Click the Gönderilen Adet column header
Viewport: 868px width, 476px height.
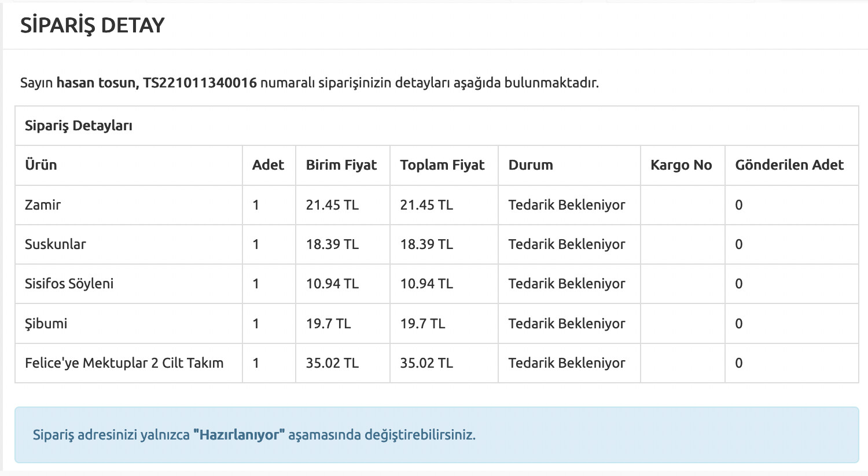[789, 165]
